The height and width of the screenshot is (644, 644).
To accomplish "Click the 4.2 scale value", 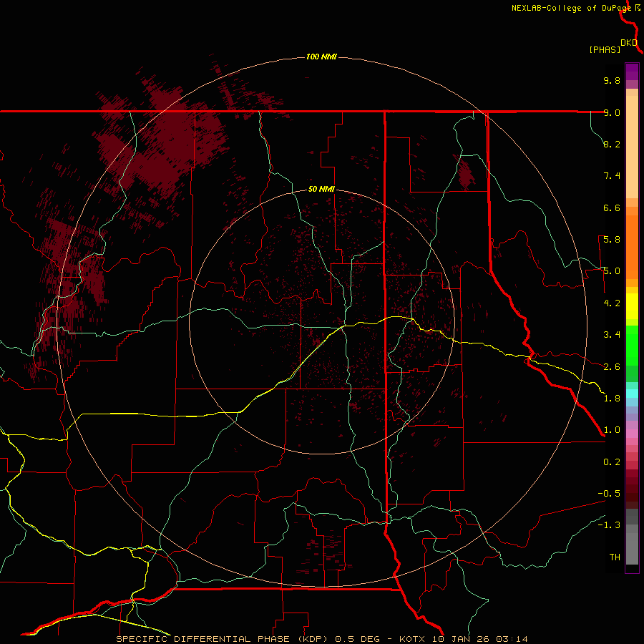I will pos(612,303).
